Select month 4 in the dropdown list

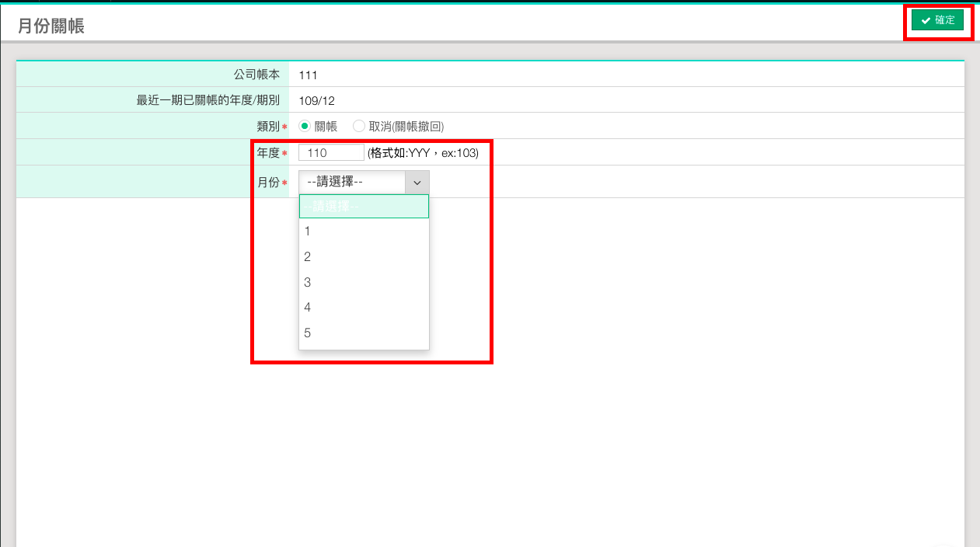pyautogui.click(x=364, y=308)
